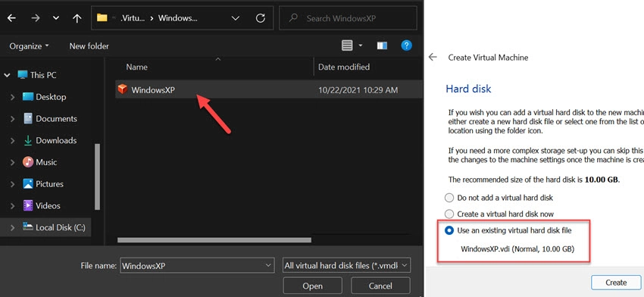
Task: Click the Cancel button
Action: click(380, 286)
